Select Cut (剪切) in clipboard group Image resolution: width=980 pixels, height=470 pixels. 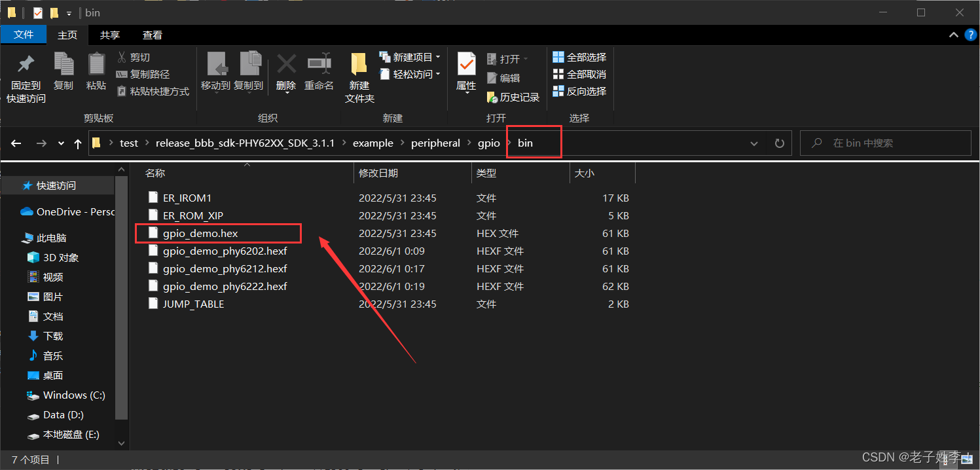[x=134, y=58]
